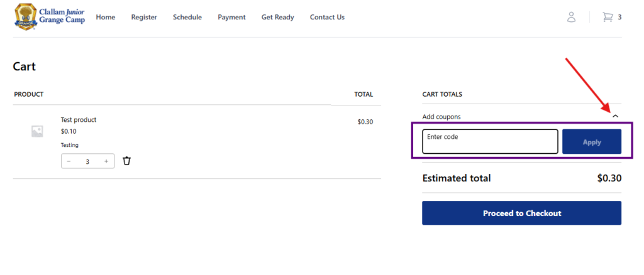
Task: Open the shopping cart icon
Action: tap(608, 17)
